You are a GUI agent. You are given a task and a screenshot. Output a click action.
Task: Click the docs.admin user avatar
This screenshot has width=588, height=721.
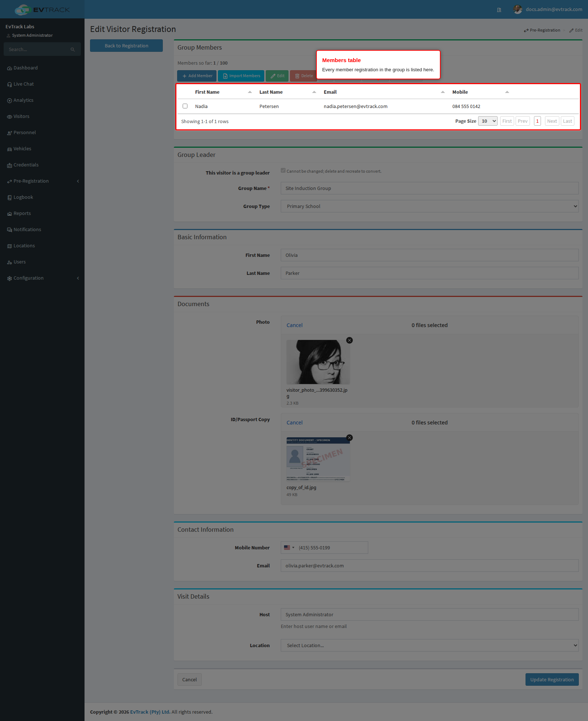(518, 10)
